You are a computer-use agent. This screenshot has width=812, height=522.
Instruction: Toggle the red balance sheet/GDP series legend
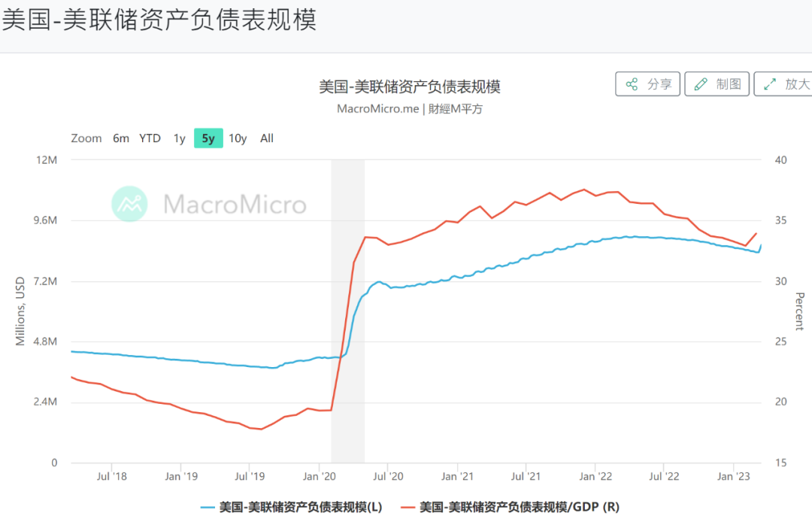519,507
